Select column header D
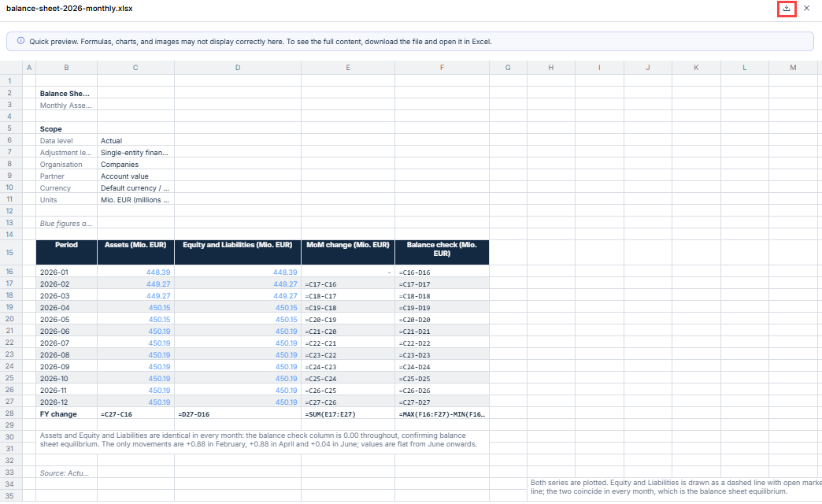Viewport: 822px width, 504px height. 238,68
